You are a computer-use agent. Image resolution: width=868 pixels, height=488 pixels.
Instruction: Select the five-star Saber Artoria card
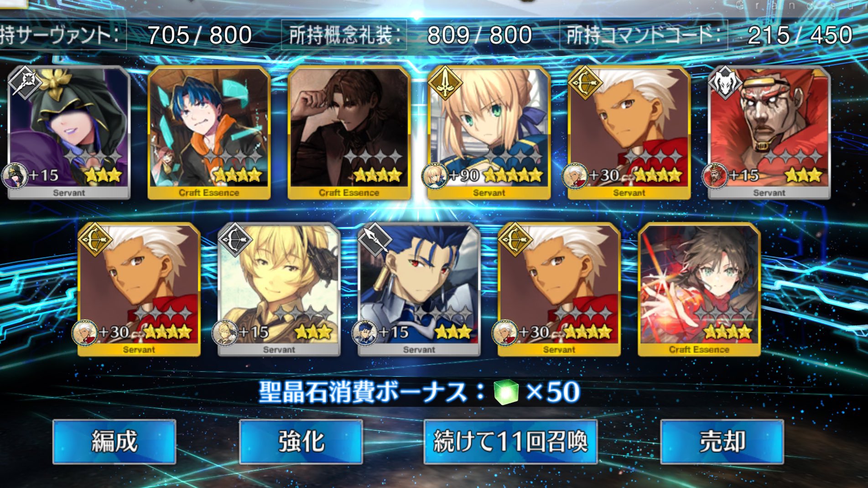pyautogui.click(x=489, y=133)
